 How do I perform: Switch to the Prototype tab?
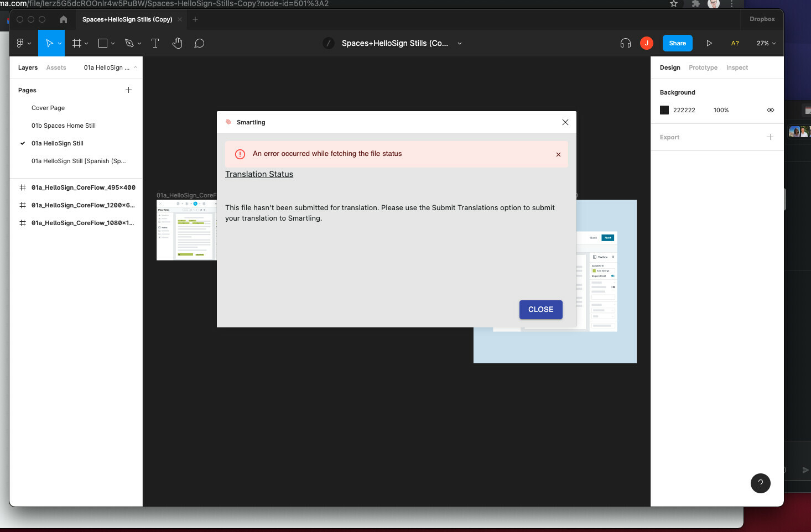[x=703, y=67]
